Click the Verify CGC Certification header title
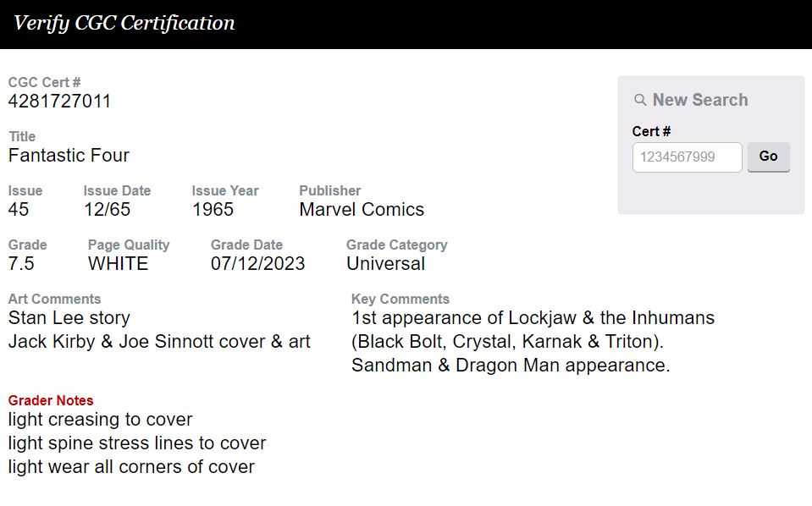The width and height of the screenshot is (812, 506). [124, 23]
